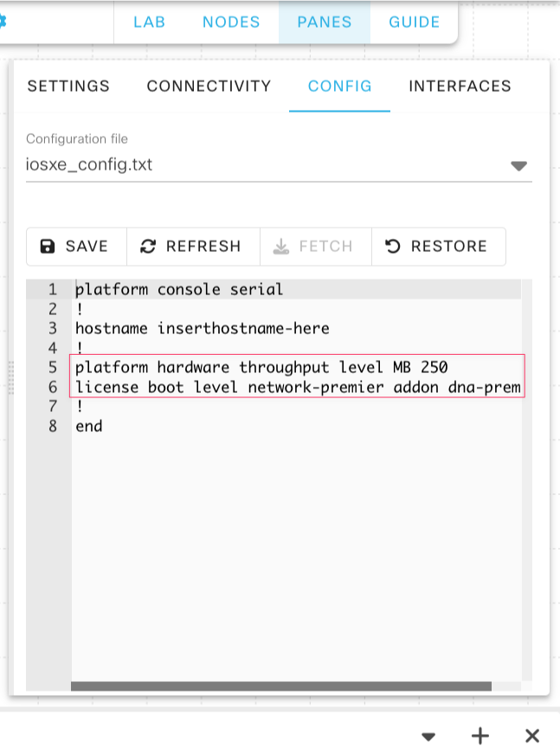Open the Configuration file dropdown arrow
Image resolution: width=560 pixels, height=753 pixels.
pos(518,165)
